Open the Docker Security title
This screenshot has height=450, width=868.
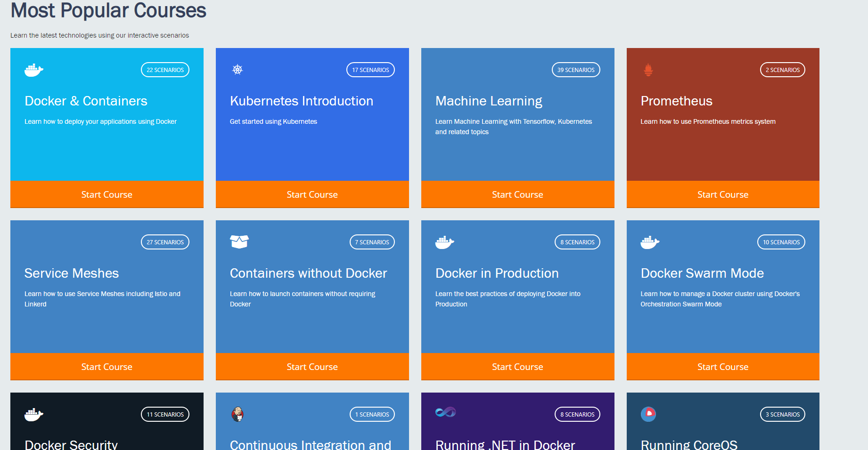coord(71,444)
